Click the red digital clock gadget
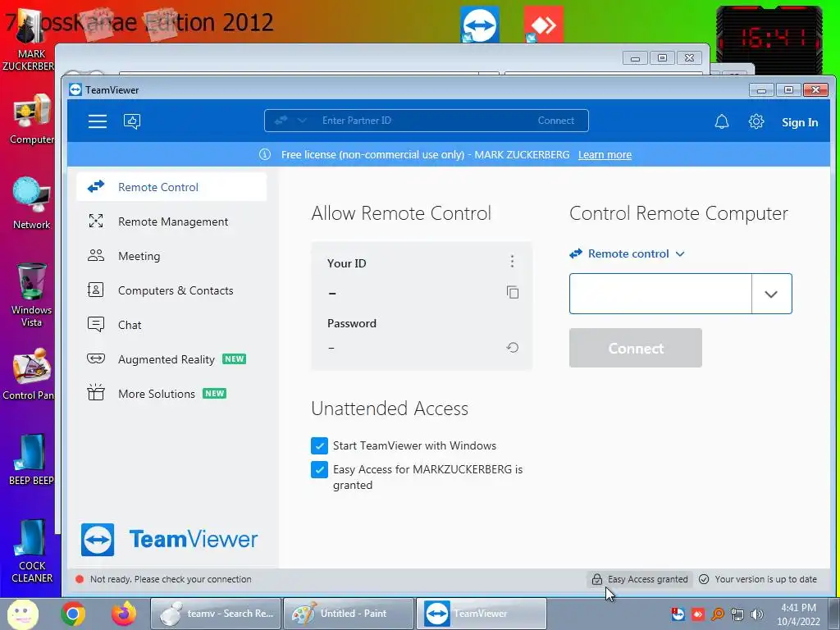This screenshot has height=630, width=840. pos(769,39)
